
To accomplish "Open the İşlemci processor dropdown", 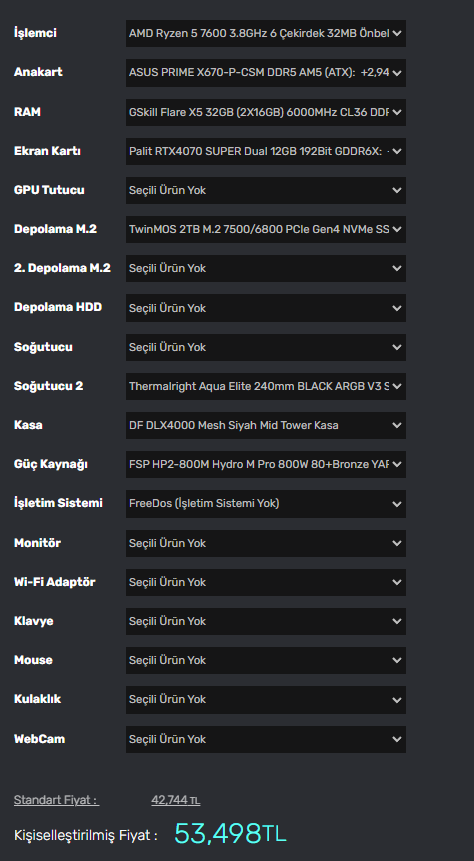I will [266, 33].
